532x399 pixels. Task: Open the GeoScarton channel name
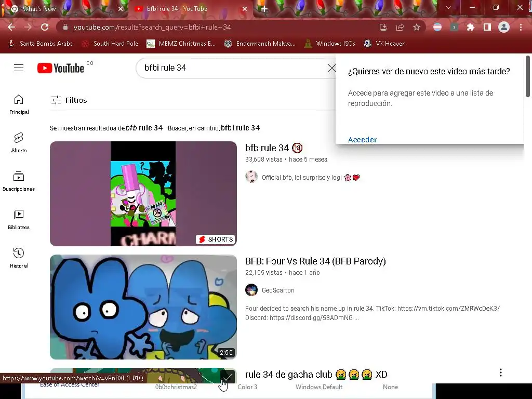[278, 290]
